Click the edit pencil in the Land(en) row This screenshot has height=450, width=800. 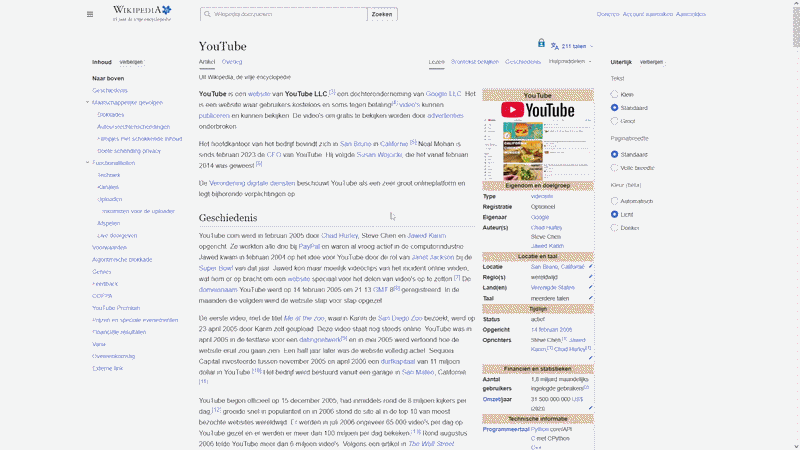pyautogui.click(x=590, y=287)
